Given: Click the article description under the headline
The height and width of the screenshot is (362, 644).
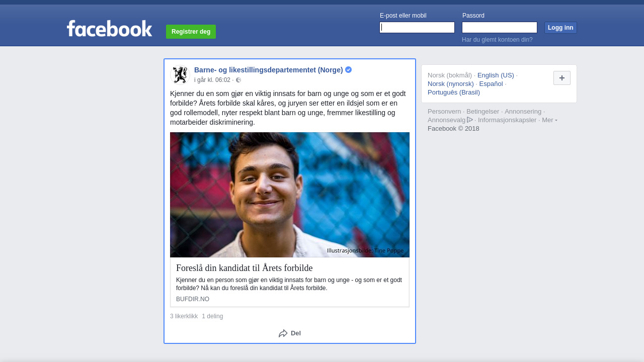Looking at the screenshot, I should 289,284.
